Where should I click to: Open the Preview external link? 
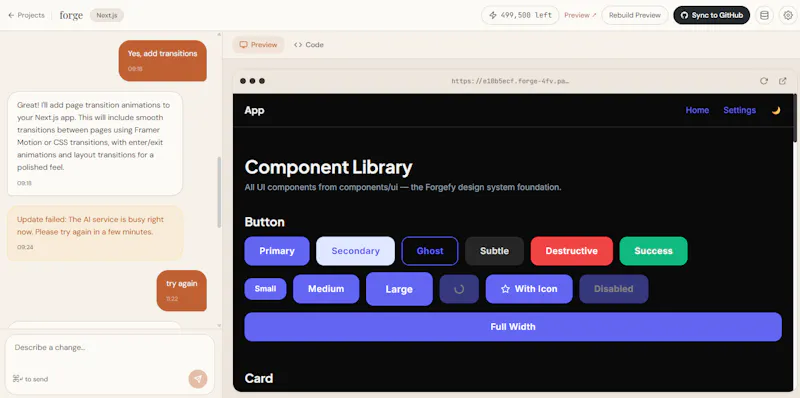coord(580,15)
